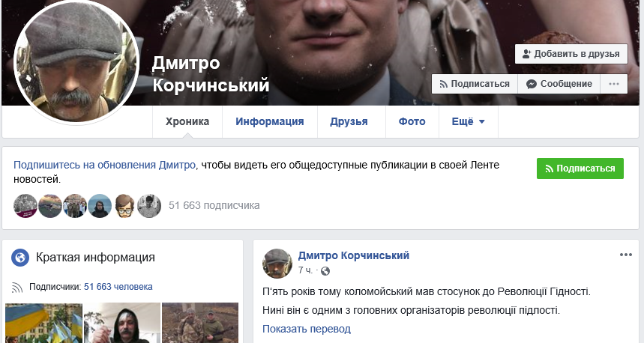644x343 pixels.
Task: Open the emoji-face subscriber avatar
Action: pos(124,206)
